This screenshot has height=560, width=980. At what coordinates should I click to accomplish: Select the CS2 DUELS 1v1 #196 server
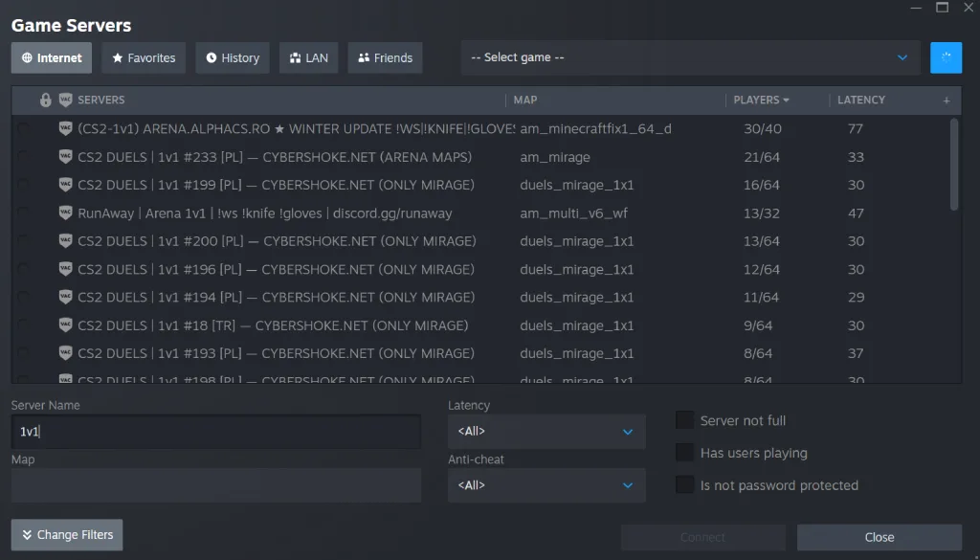(x=480, y=269)
